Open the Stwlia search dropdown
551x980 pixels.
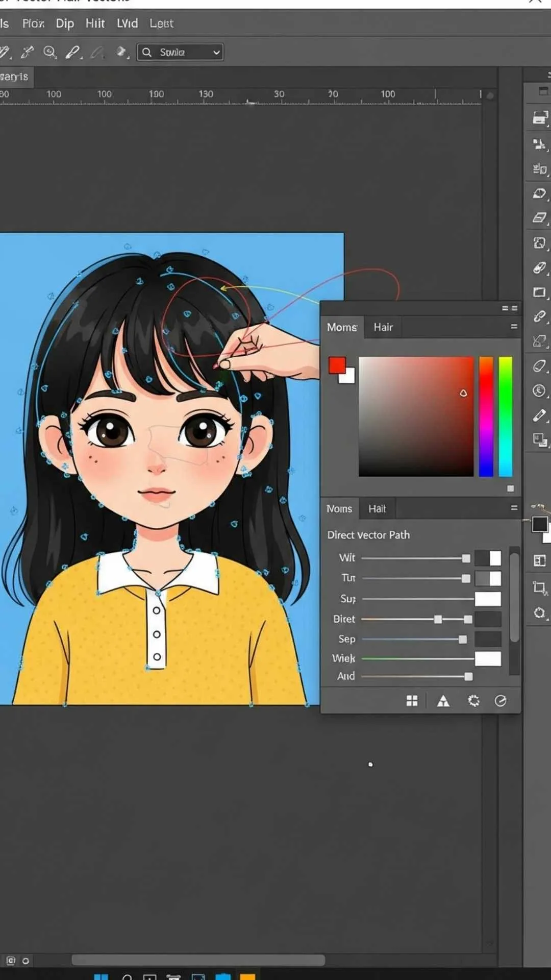[x=180, y=52]
